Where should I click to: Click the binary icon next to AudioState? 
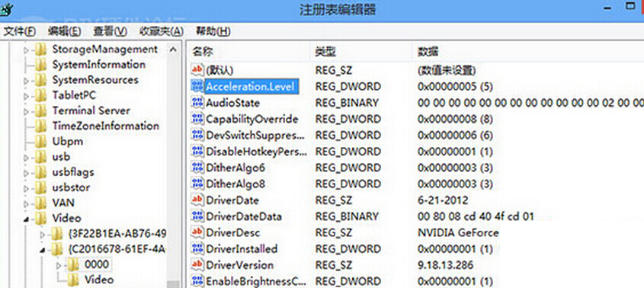[x=198, y=103]
